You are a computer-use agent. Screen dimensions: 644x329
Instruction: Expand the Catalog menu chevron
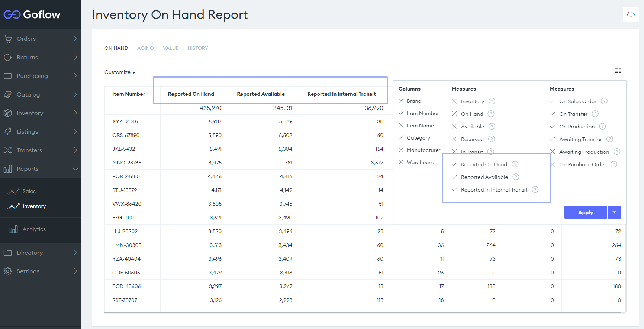(x=75, y=94)
